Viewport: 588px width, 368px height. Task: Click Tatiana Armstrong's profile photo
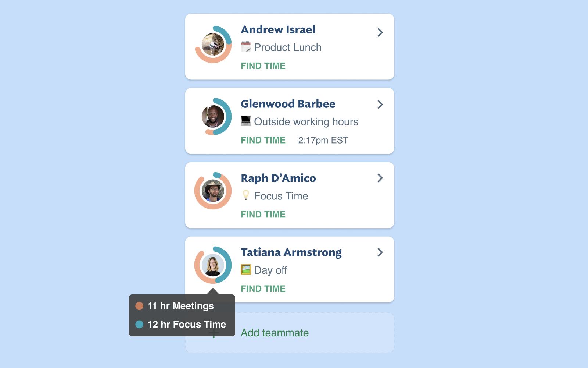click(213, 265)
